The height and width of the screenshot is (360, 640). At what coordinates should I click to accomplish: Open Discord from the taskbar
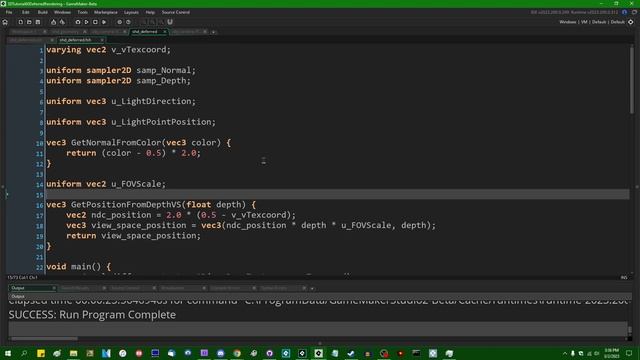point(220,353)
